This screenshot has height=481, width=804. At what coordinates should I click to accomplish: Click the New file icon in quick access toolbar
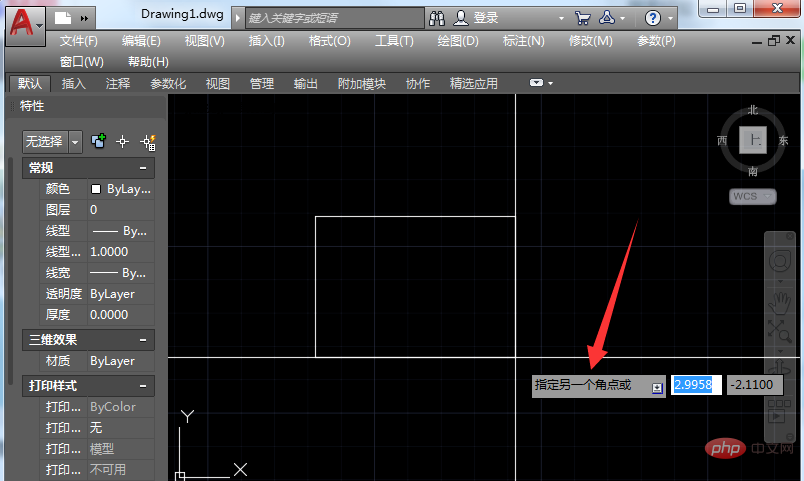pyautogui.click(x=63, y=18)
